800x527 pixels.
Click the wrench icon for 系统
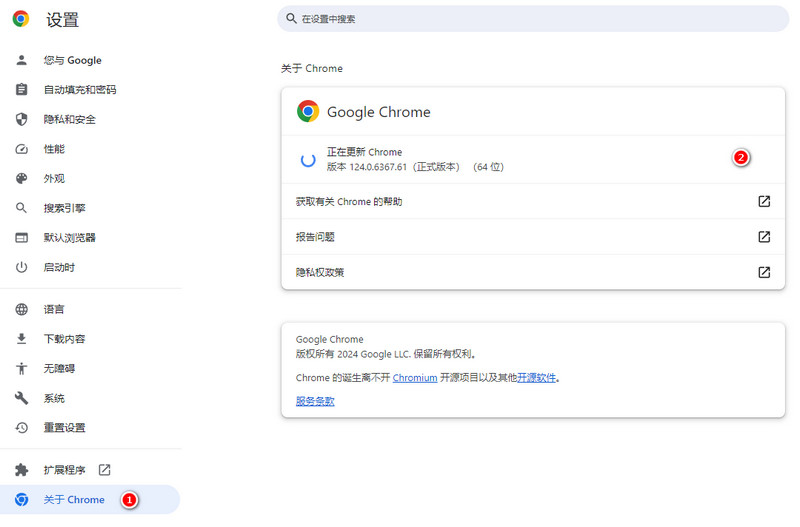(x=21, y=398)
